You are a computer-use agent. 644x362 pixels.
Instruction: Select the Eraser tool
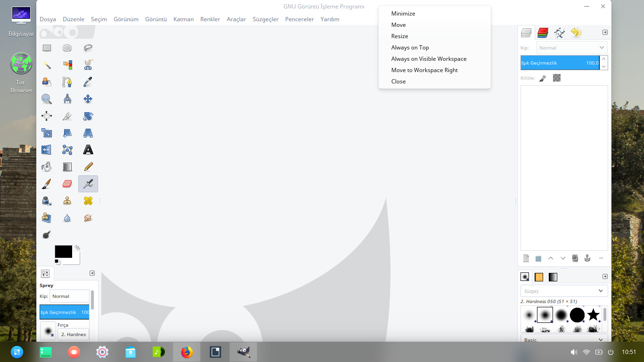(67, 184)
